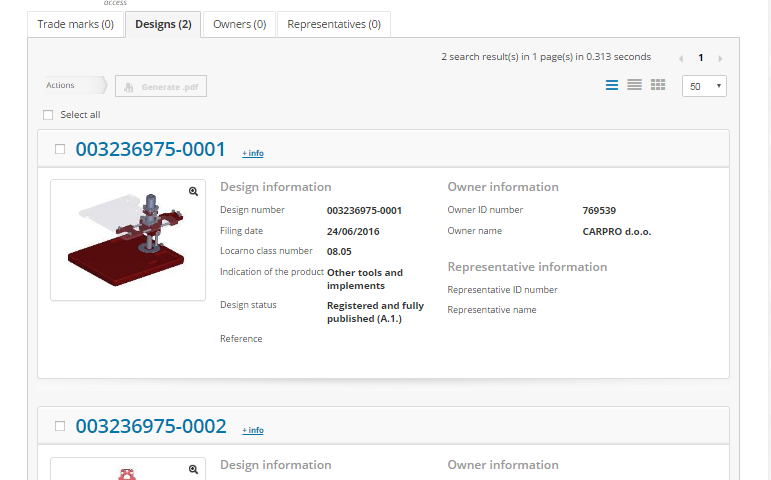The width and height of the screenshot is (771, 480).
Task: Expand the Actions menu
Action: click(70, 86)
